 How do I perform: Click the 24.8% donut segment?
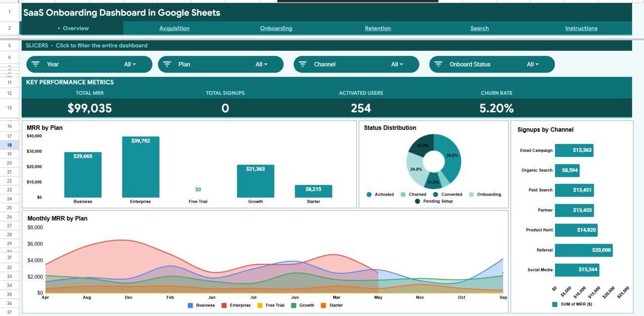[x=416, y=170]
